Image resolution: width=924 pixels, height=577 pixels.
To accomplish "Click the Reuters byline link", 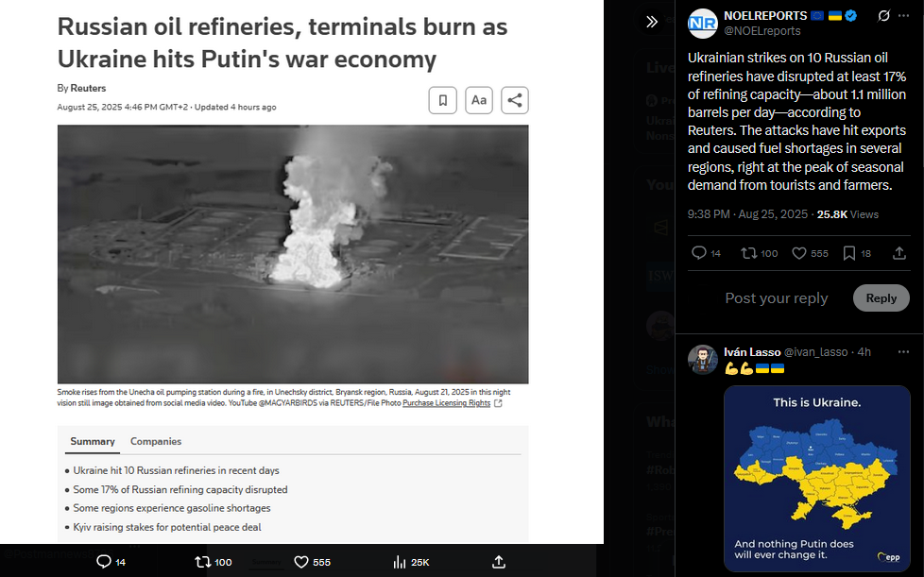I will (x=88, y=89).
